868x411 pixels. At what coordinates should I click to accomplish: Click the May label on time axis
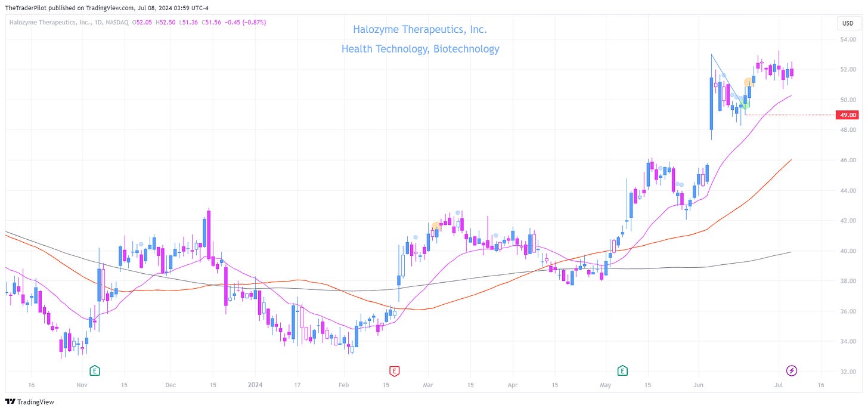click(x=606, y=385)
